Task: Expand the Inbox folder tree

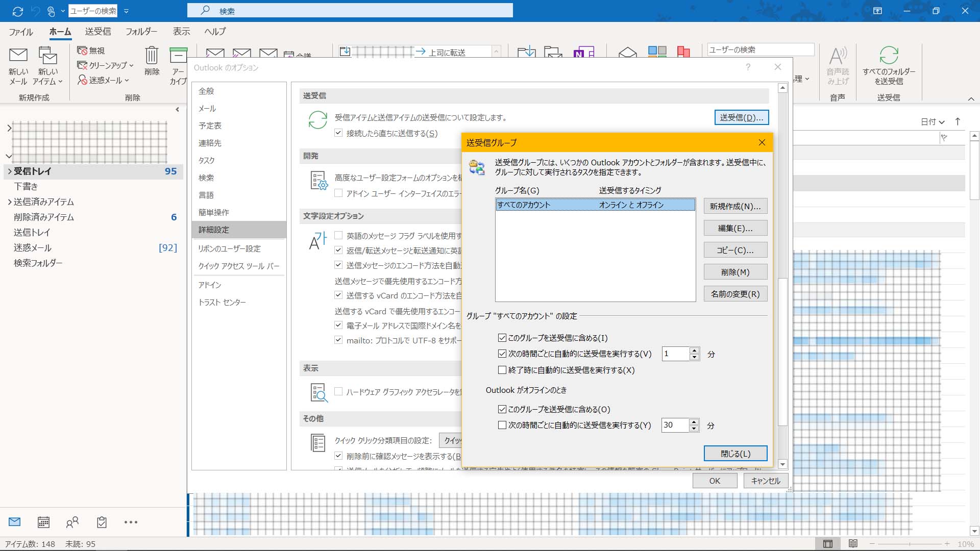Action: click(9, 171)
